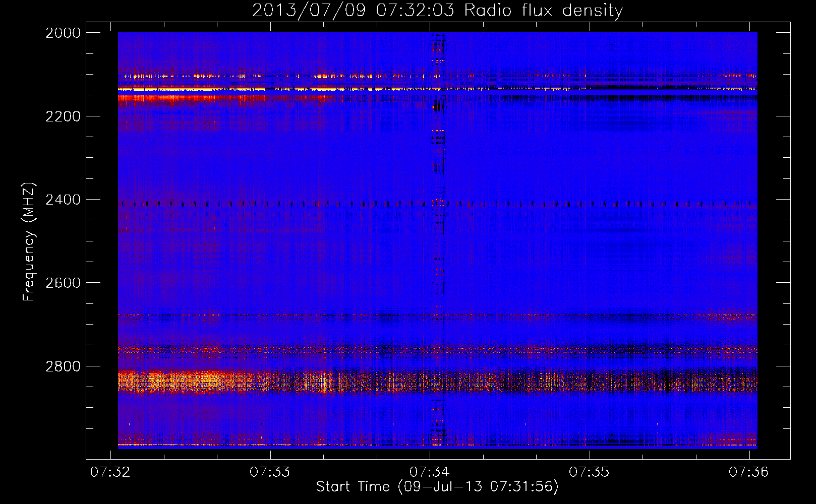Click the 2200 frequency tick label
This screenshot has width=816, height=504.
[x=63, y=116]
